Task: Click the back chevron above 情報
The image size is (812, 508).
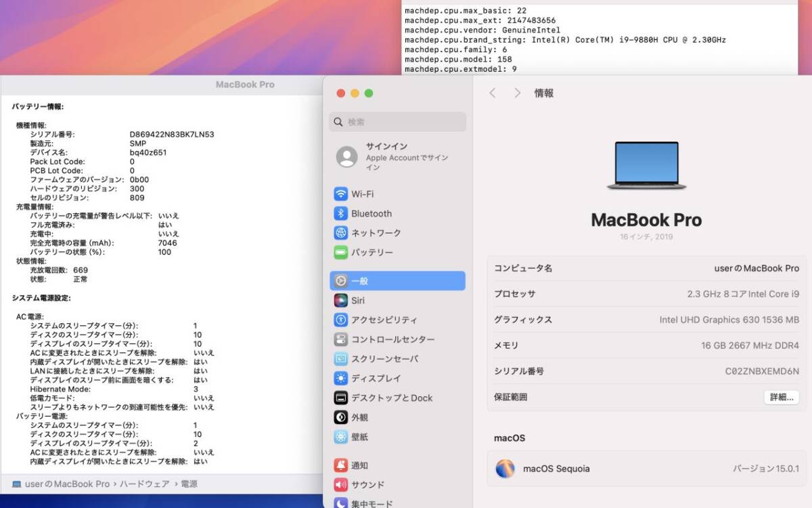Action: (493, 93)
